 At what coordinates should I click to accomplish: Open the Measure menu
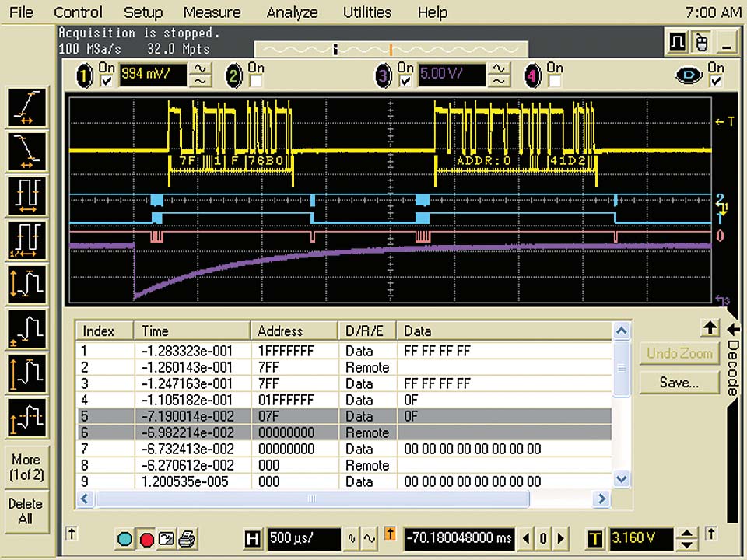point(212,12)
